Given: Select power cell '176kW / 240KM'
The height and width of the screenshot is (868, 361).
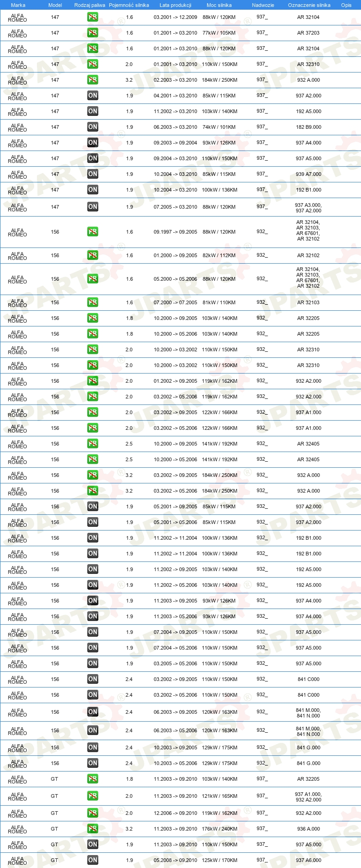Looking at the screenshot, I should pyautogui.click(x=219, y=829).
